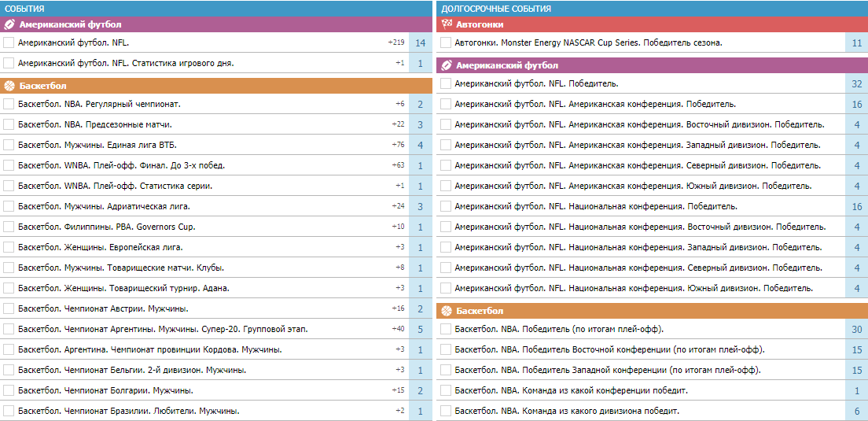Click count 11 in NASCAR Cup Series row
The width and height of the screenshot is (868, 421).
pyautogui.click(x=857, y=42)
